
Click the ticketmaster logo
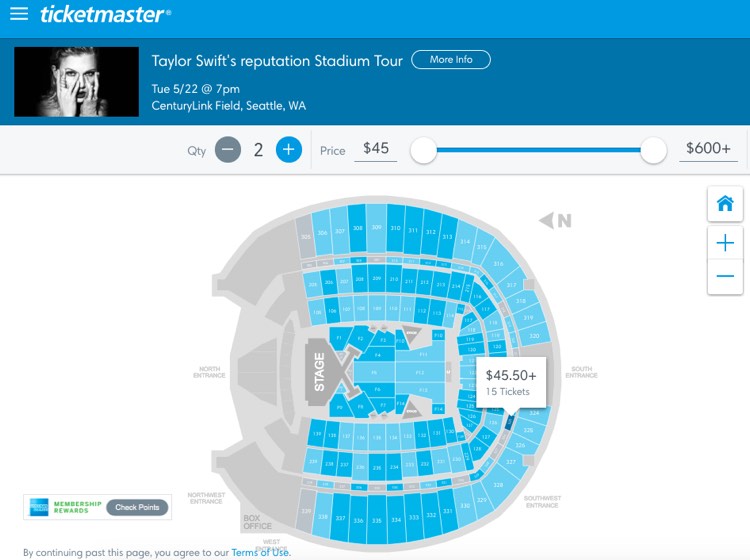(x=105, y=14)
